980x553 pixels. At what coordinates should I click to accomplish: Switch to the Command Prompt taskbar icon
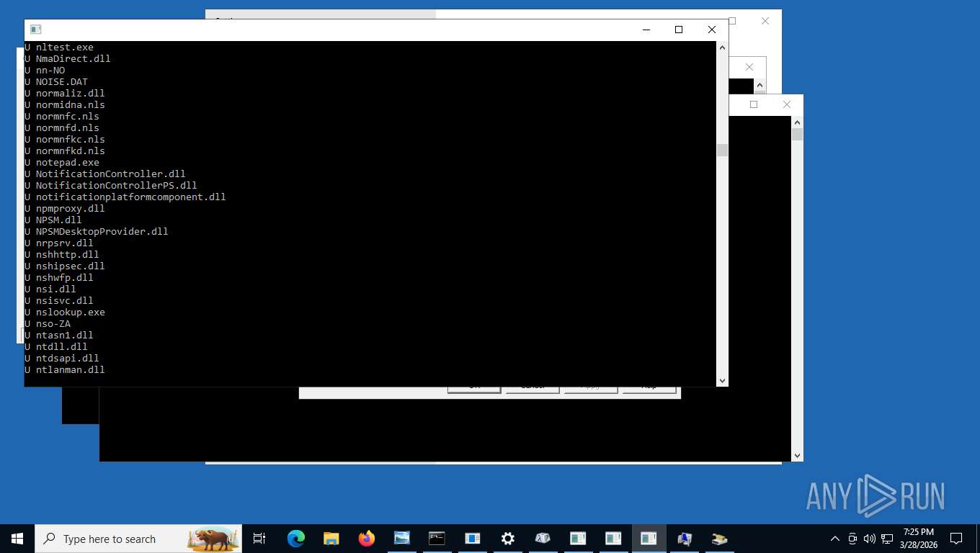click(x=437, y=539)
